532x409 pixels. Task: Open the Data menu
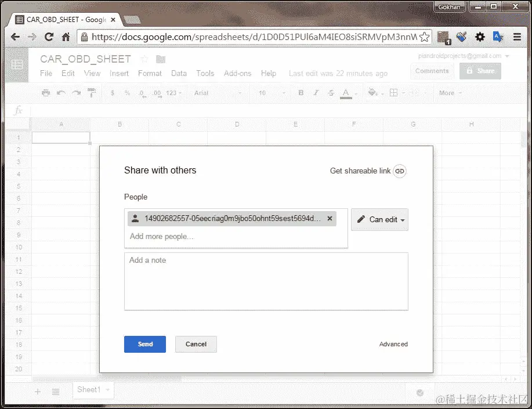coord(179,73)
